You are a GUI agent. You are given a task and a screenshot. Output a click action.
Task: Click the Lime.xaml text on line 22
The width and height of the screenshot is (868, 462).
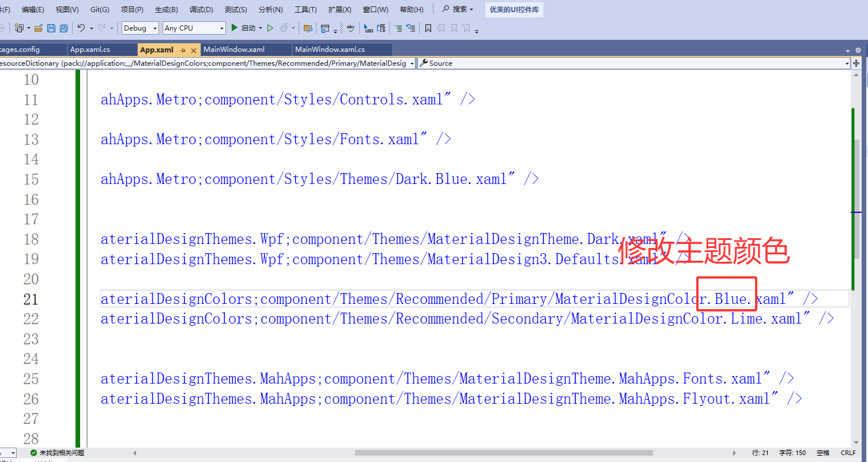click(766, 318)
